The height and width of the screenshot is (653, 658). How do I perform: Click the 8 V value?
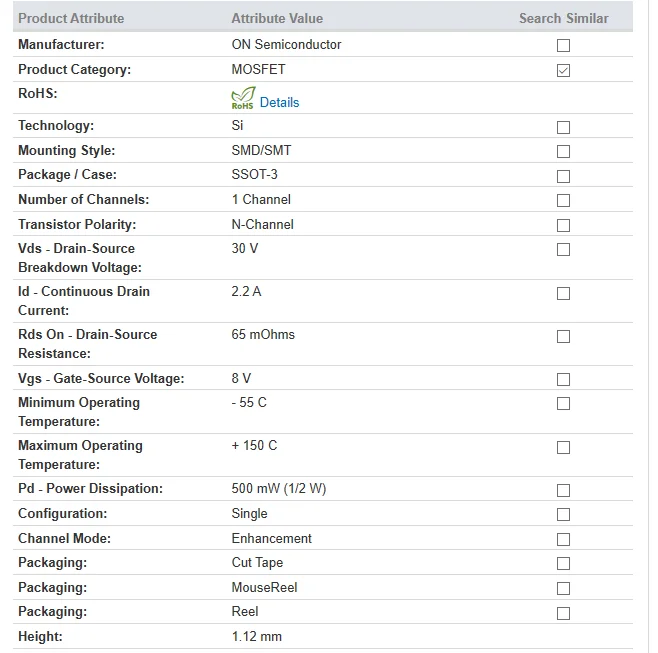click(241, 378)
